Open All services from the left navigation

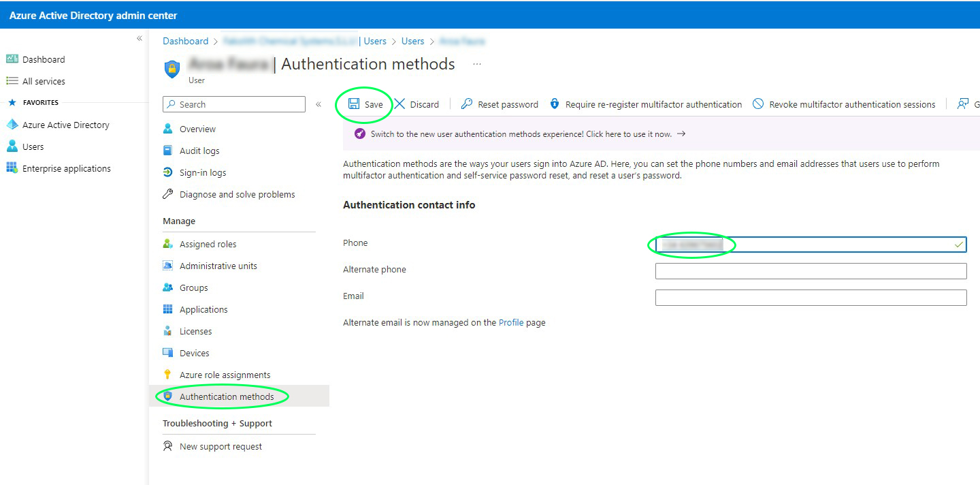[44, 81]
